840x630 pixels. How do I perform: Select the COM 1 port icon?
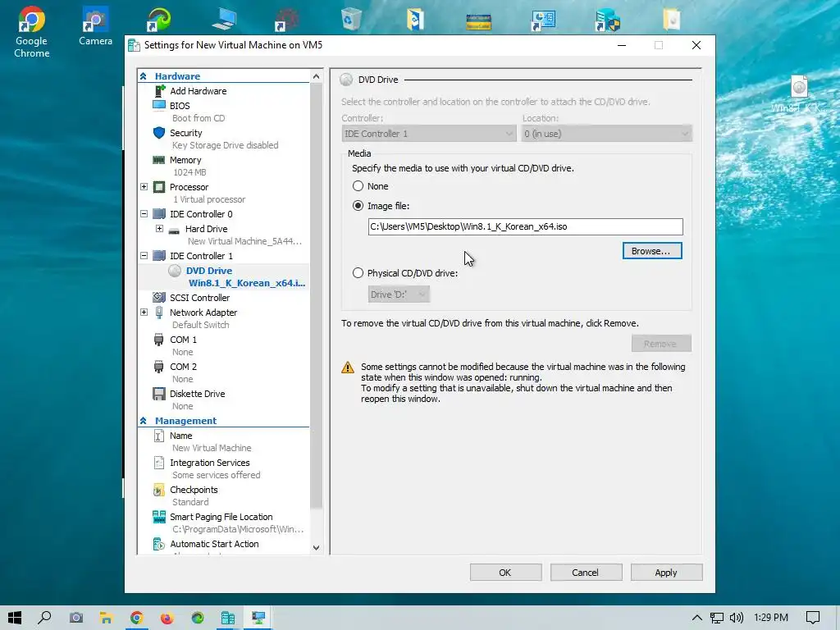click(x=158, y=340)
